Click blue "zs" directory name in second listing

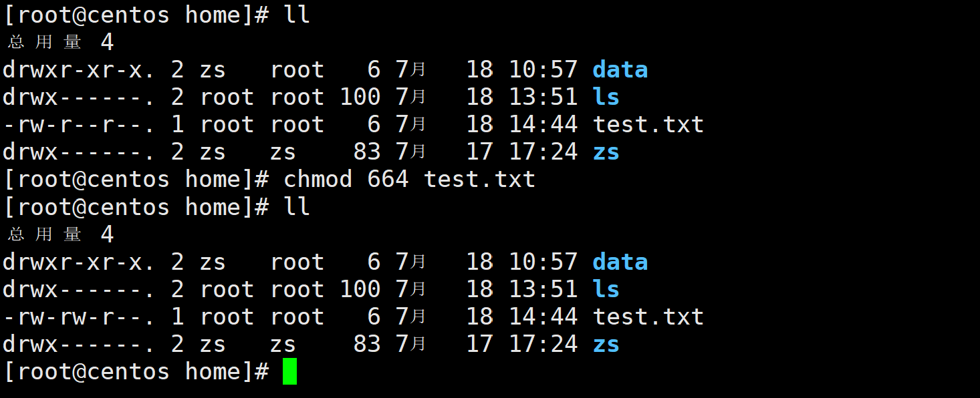606,344
